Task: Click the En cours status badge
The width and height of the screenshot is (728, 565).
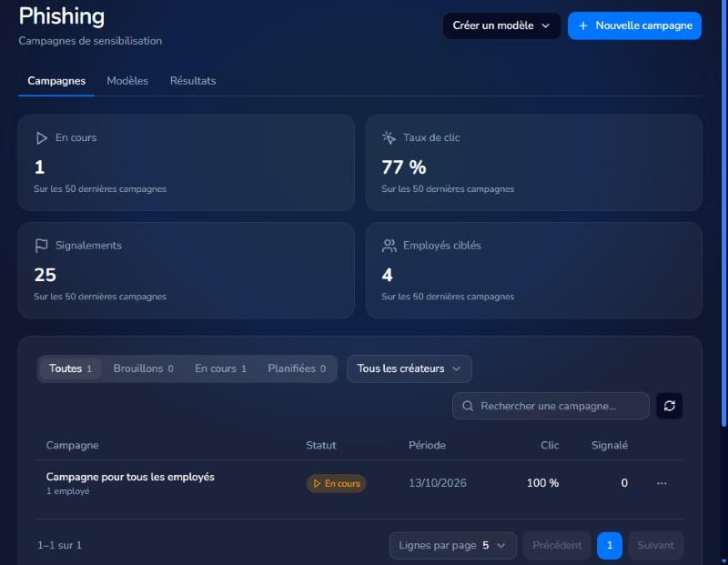Action: click(336, 483)
